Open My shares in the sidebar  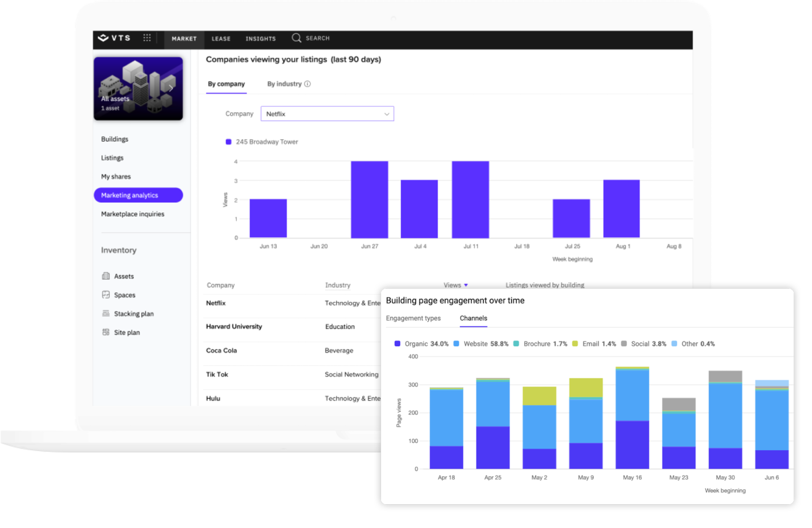(x=116, y=176)
